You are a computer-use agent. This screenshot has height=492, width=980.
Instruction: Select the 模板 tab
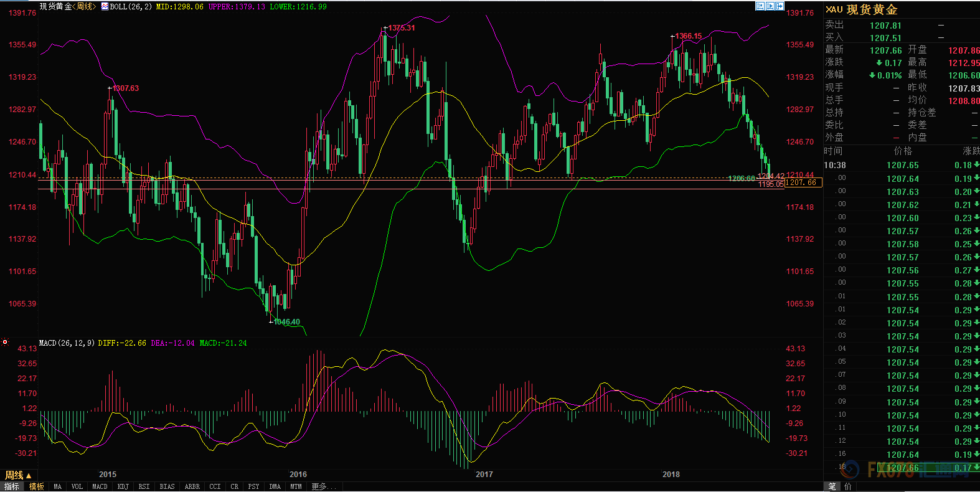pos(37,486)
